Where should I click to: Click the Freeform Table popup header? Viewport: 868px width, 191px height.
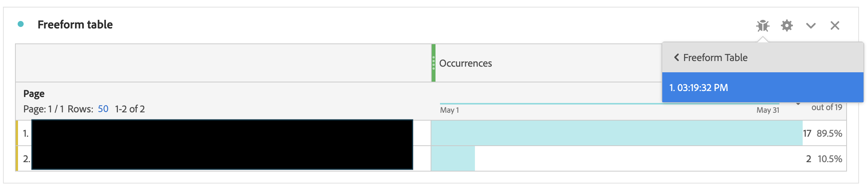[x=763, y=57]
